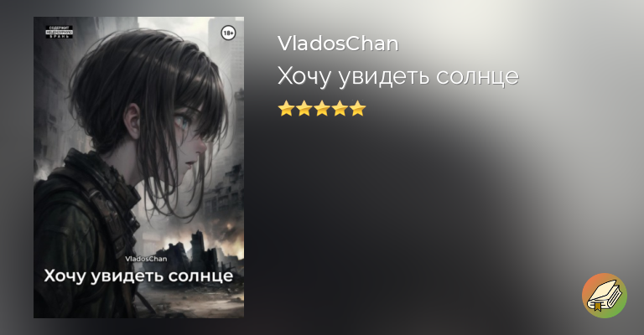644x335 pixels.
Task: Click the book logo icon in the corner
Action: (604, 296)
